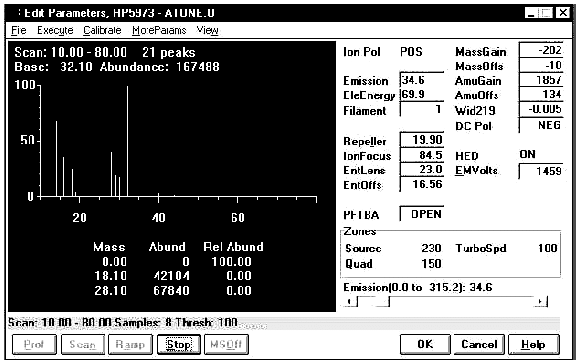Click the mass 28.10 table row
Screen dimensions: 578x364
(173, 291)
